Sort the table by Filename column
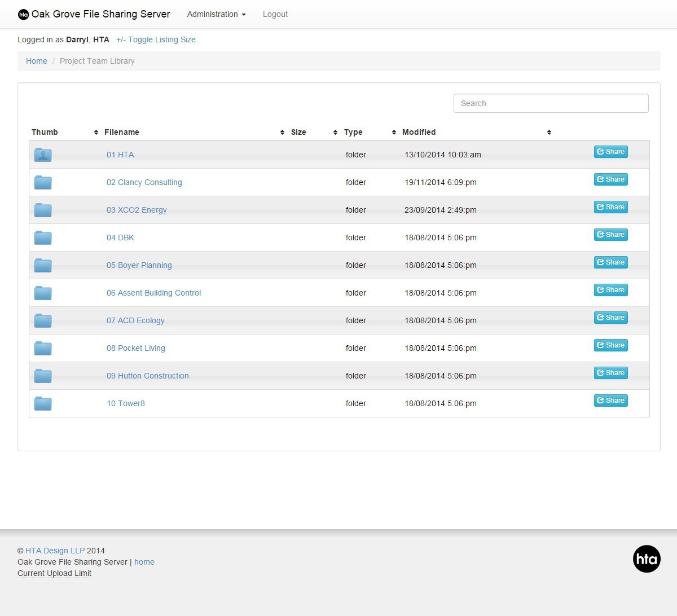The height and width of the screenshot is (616, 677). tap(122, 132)
